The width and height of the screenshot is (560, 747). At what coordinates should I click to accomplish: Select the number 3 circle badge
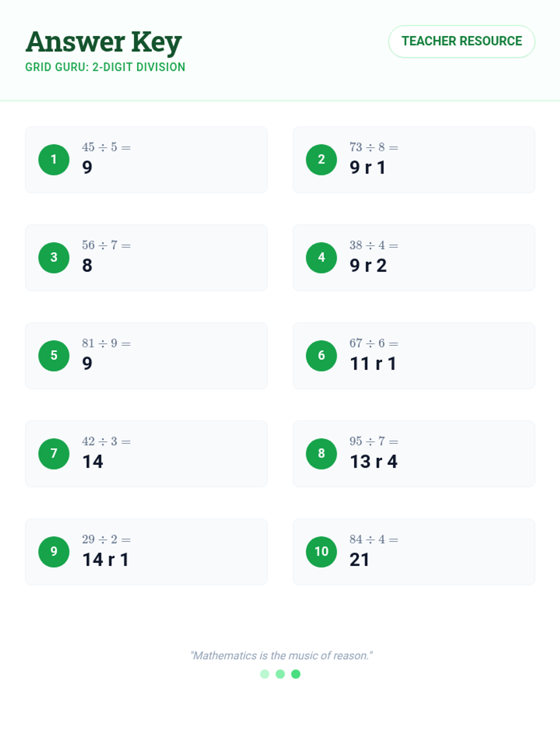coord(54,258)
